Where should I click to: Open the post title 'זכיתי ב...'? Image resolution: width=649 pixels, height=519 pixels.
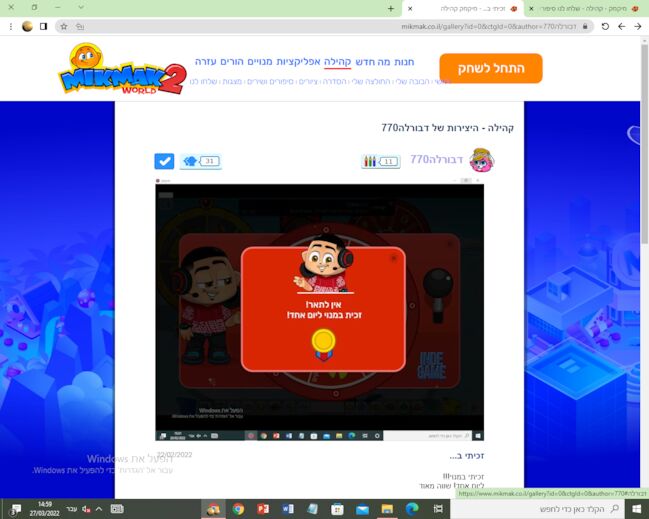point(466,456)
